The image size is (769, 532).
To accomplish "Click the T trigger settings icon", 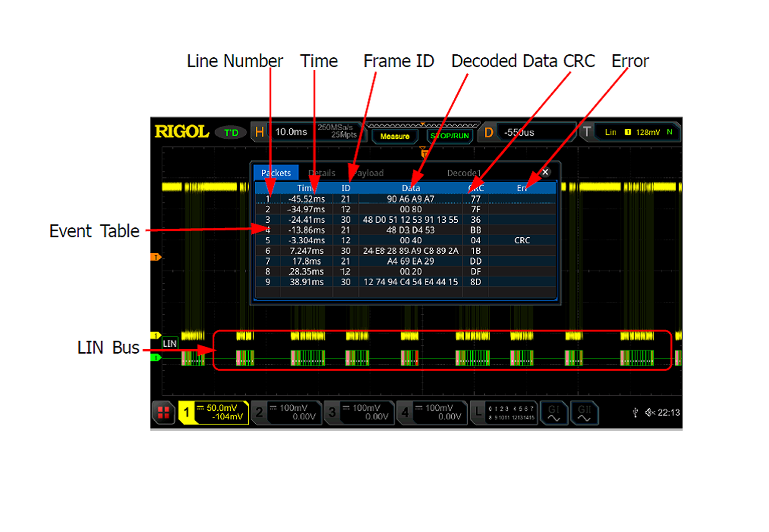I will point(587,132).
